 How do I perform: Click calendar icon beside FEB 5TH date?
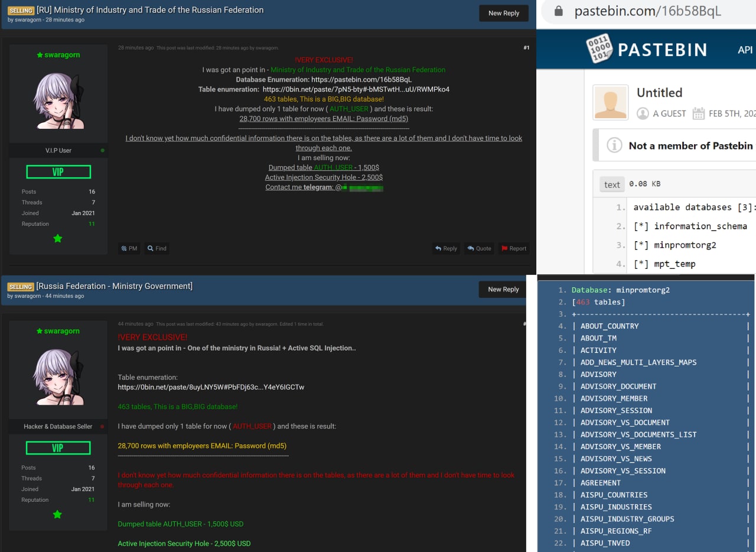click(x=698, y=113)
